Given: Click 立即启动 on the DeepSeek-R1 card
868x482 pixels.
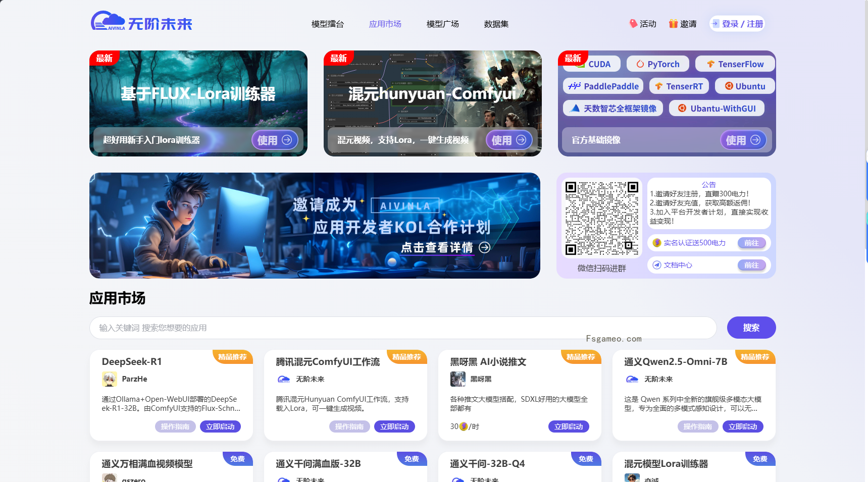Looking at the screenshot, I should [x=220, y=426].
